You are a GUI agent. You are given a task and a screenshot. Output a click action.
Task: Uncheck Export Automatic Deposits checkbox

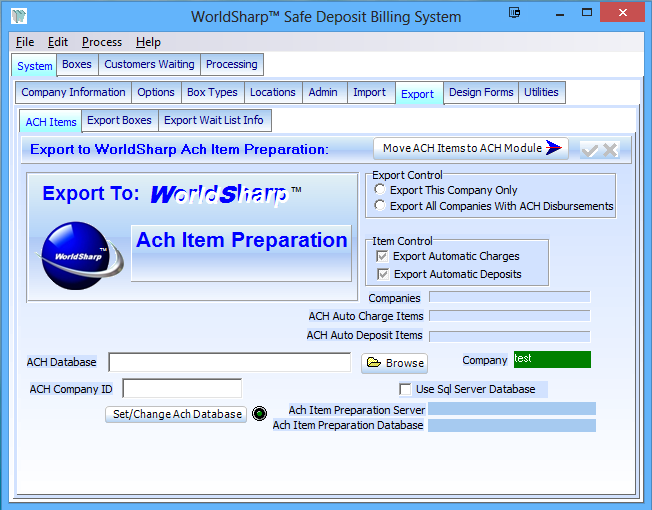click(383, 274)
